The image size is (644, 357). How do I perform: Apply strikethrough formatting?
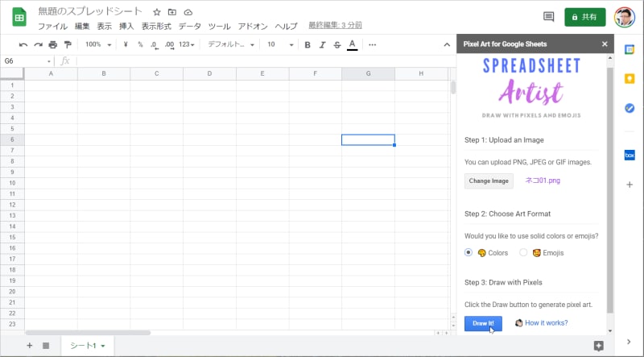tap(336, 44)
